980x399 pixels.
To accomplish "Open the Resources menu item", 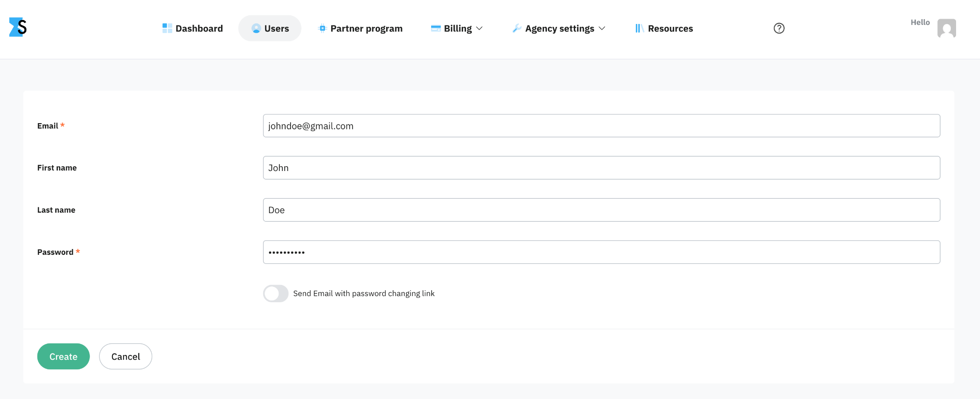I will coord(664,28).
